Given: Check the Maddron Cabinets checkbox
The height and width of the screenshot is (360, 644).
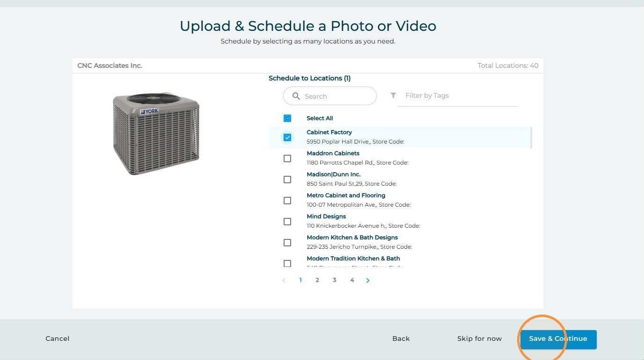Looking at the screenshot, I should click(x=287, y=158).
